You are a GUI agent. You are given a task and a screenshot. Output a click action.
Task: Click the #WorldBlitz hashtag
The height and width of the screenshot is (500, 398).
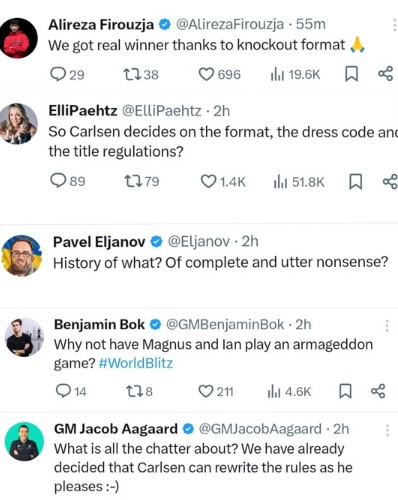pyautogui.click(x=136, y=363)
